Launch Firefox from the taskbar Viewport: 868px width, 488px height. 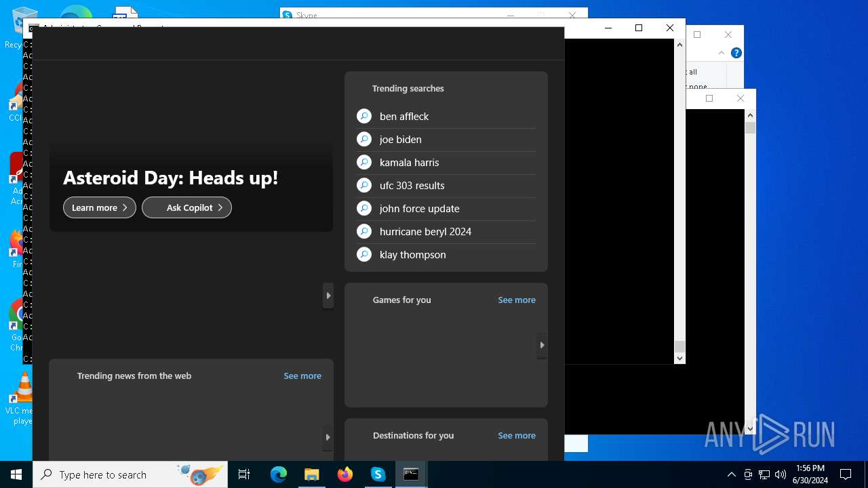coord(345,474)
